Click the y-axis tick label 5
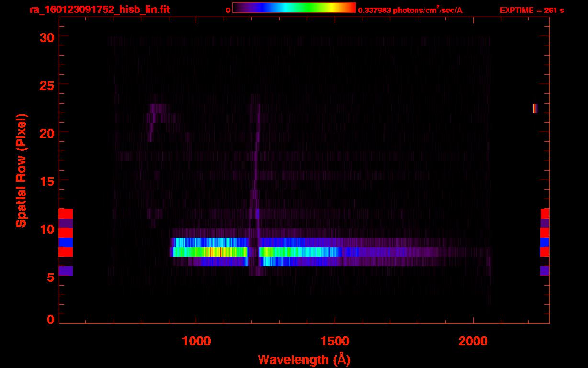 (51, 277)
